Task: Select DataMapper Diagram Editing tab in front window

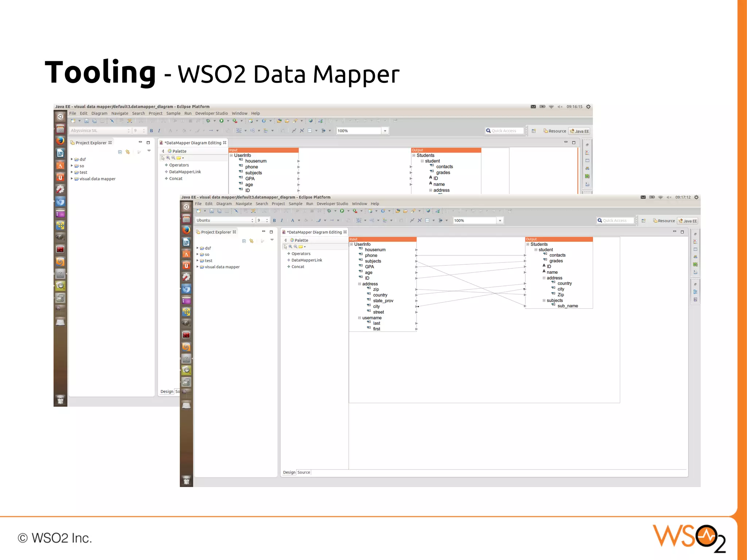Action: [314, 232]
